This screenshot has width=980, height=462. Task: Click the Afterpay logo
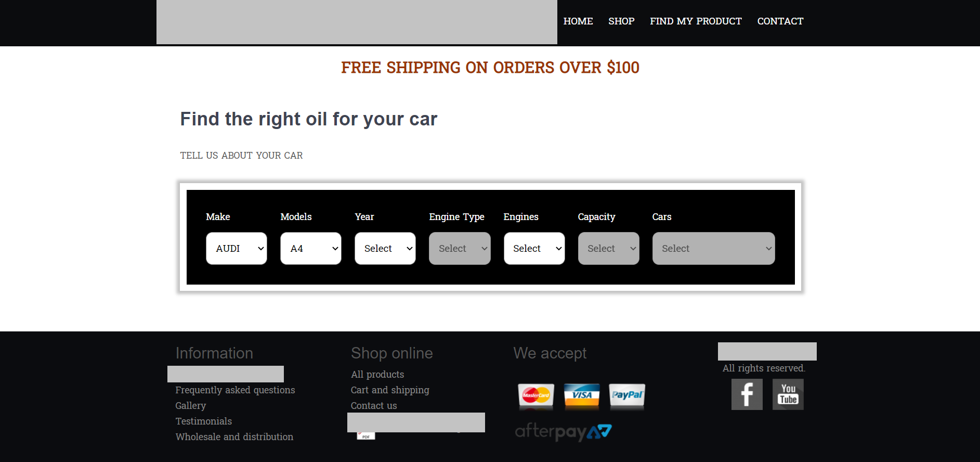click(564, 432)
